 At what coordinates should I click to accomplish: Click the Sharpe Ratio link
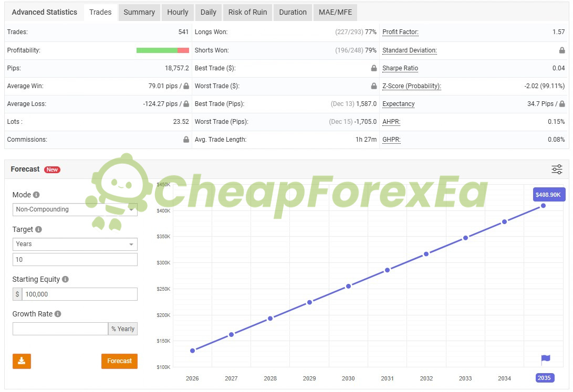400,68
